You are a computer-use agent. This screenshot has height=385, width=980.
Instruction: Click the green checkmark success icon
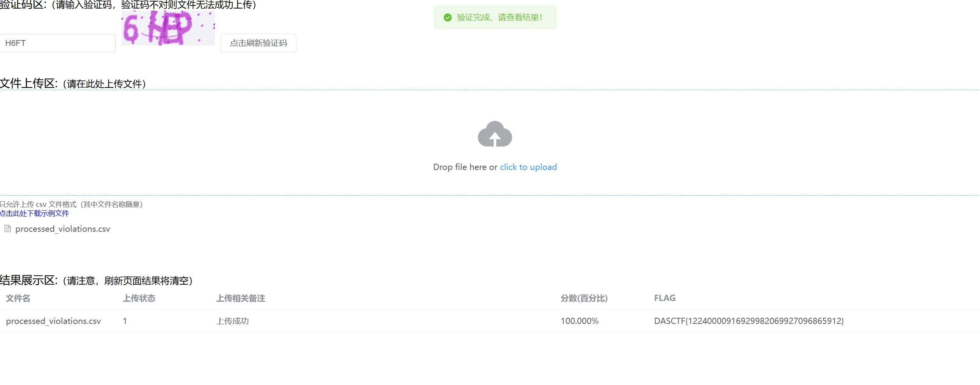[x=448, y=17]
